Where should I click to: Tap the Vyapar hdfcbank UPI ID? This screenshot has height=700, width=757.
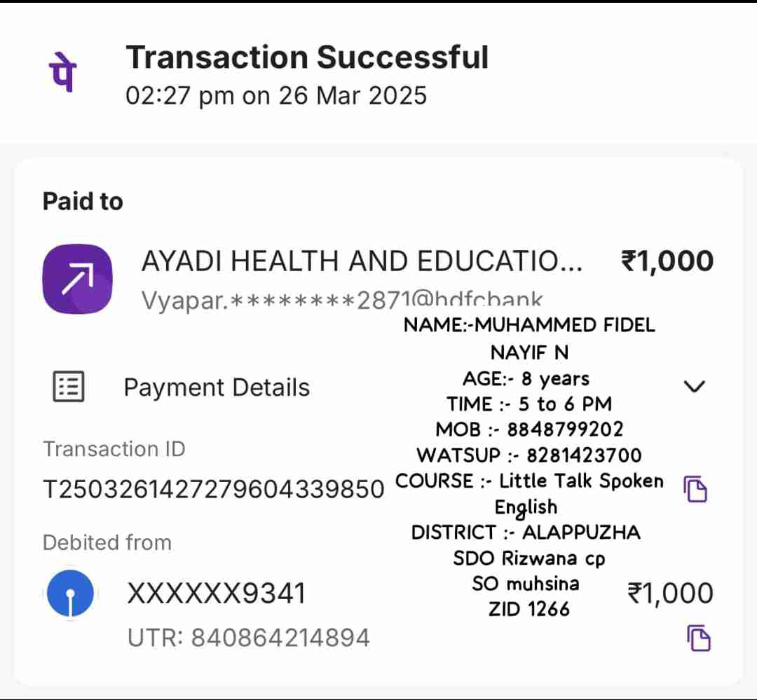(342, 300)
